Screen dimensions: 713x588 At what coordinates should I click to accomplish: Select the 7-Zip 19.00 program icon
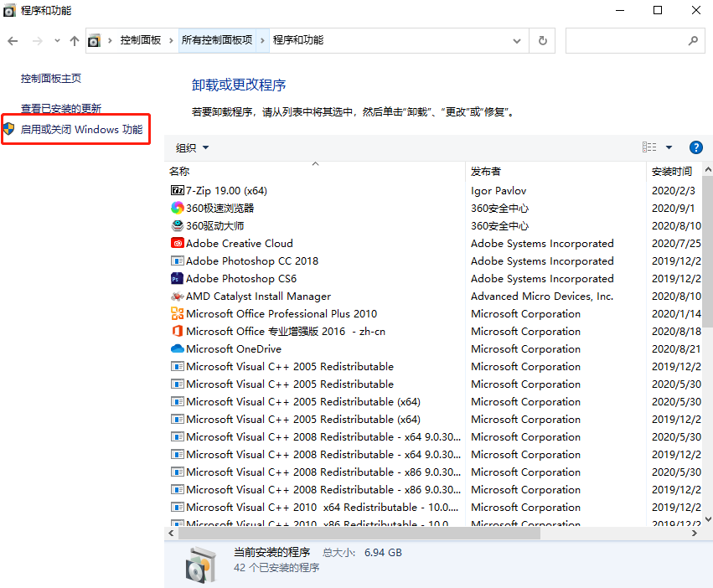[x=177, y=190]
